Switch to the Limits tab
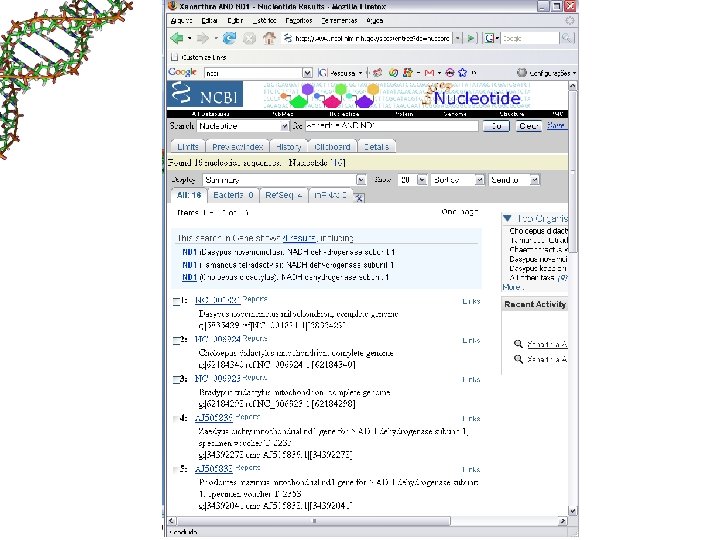720x540 pixels. tap(188, 146)
